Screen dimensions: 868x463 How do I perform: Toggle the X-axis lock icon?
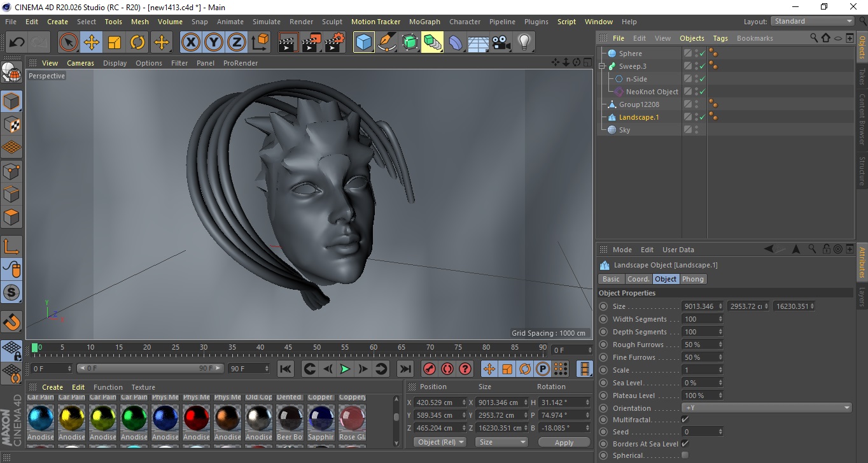pos(190,43)
